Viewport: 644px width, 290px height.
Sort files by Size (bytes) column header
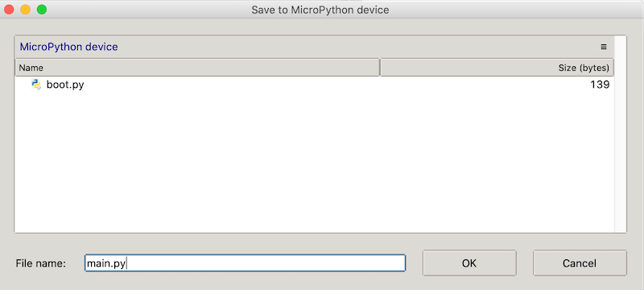coord(497,68)
